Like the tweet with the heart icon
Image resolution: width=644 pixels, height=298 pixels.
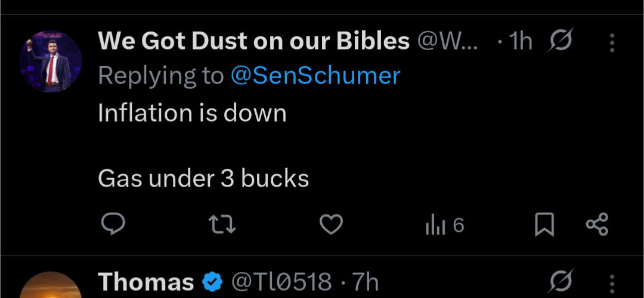click(x=332, y=225)
